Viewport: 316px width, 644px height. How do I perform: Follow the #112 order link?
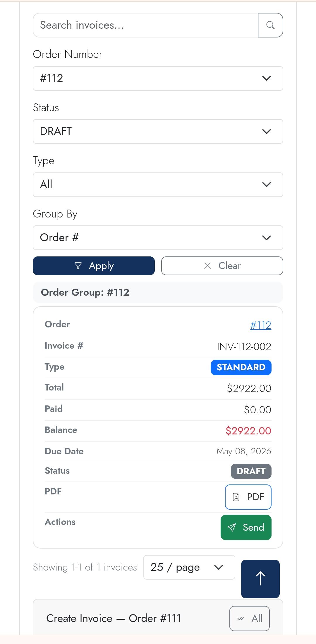pyautogui.click(x=260, y=325)
